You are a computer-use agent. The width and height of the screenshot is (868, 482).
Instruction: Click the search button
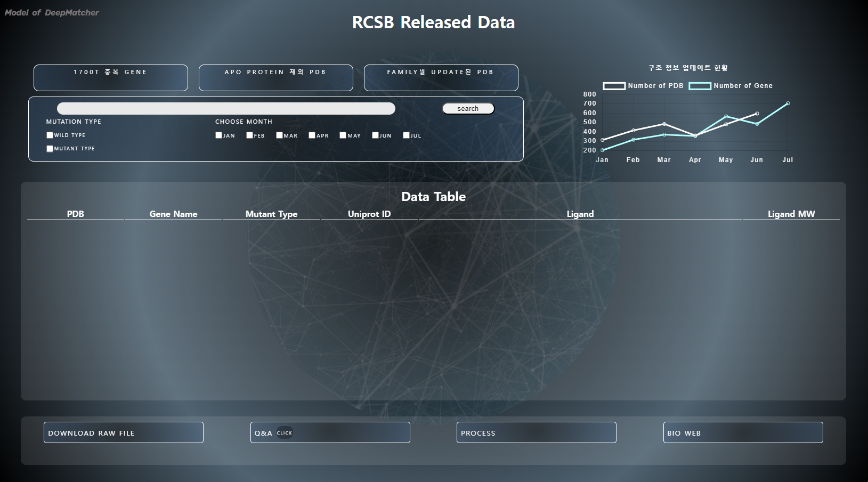click(468, 109)
